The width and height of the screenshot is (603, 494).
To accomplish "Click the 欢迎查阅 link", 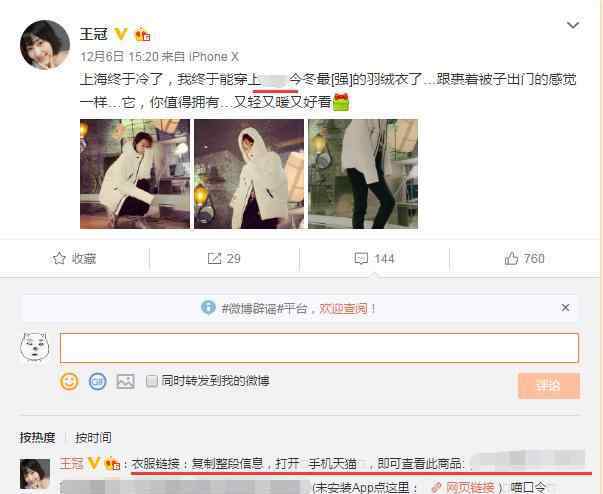I will (x=343, y=308).
